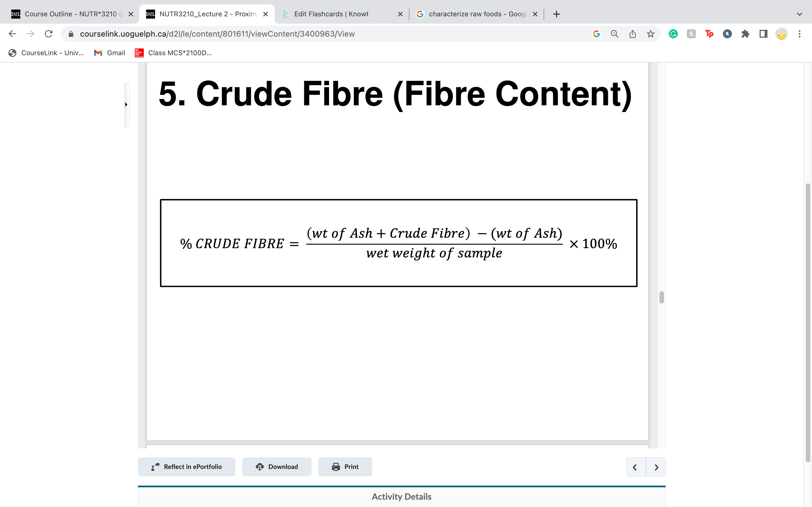
Task: Open the Tp extension icon
Action: pos(709,34)
